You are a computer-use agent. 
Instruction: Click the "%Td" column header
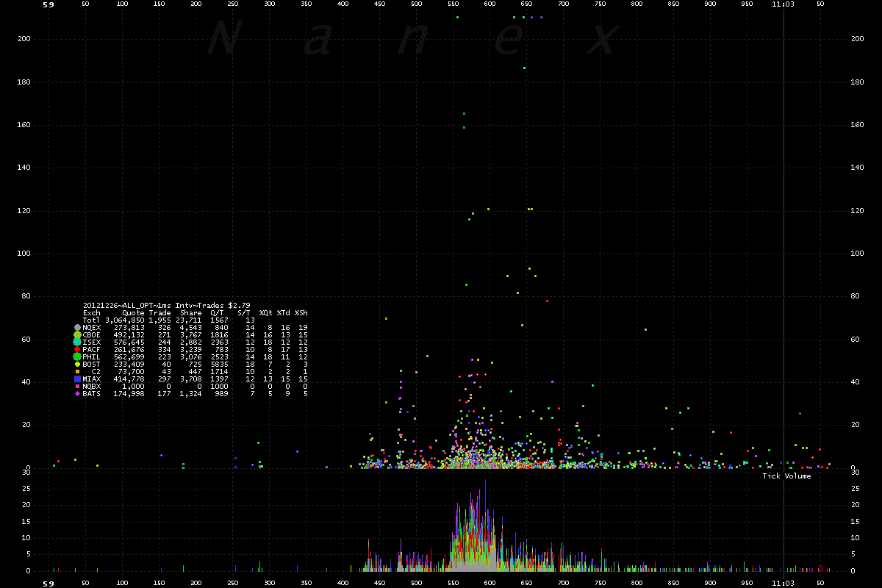pyautogui.click(x=283, y=312)
